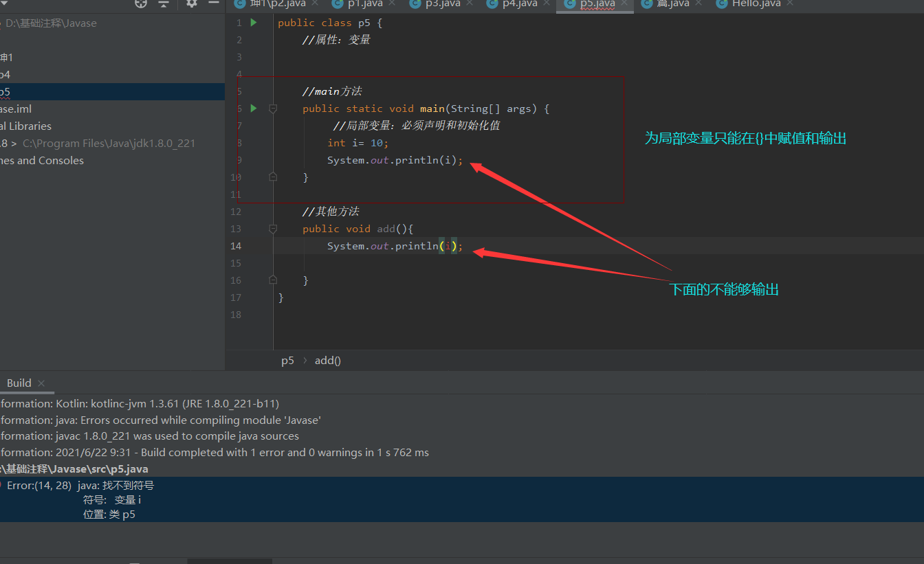Image resolution: width=924 pixels, height=564 pixels.
Task: Open project panel settings gear
Action: tap(192, 3)
